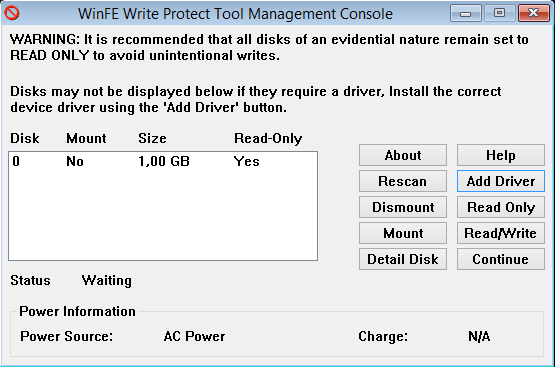
Task: Click the Mount 'No' value of disk 0
Action: click(75, 161)
